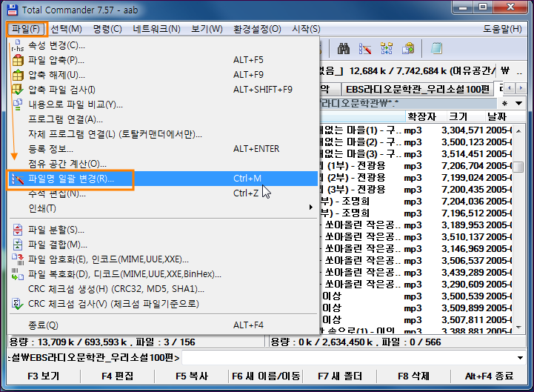This screenshot has height=392, width=534.
Task: Open the 선택(M) menu
Action: click(66, 29)
